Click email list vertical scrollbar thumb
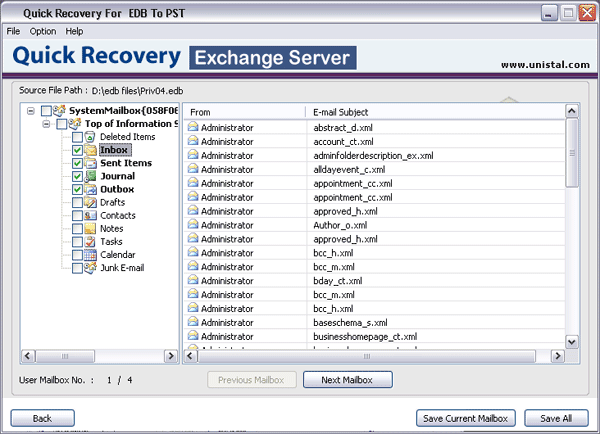Viewport: 600px width, 434px height. 572,153
